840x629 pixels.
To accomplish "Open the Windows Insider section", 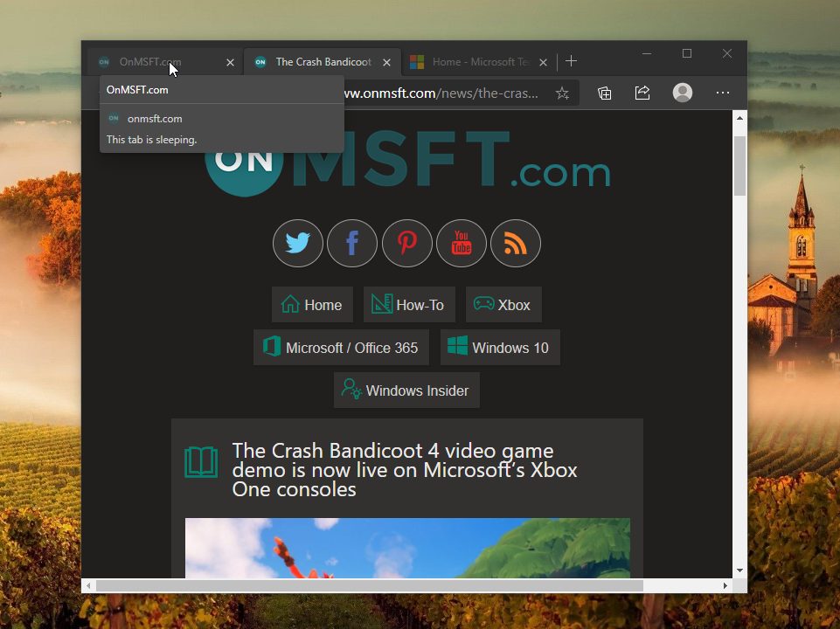I will tap(406, 391).
